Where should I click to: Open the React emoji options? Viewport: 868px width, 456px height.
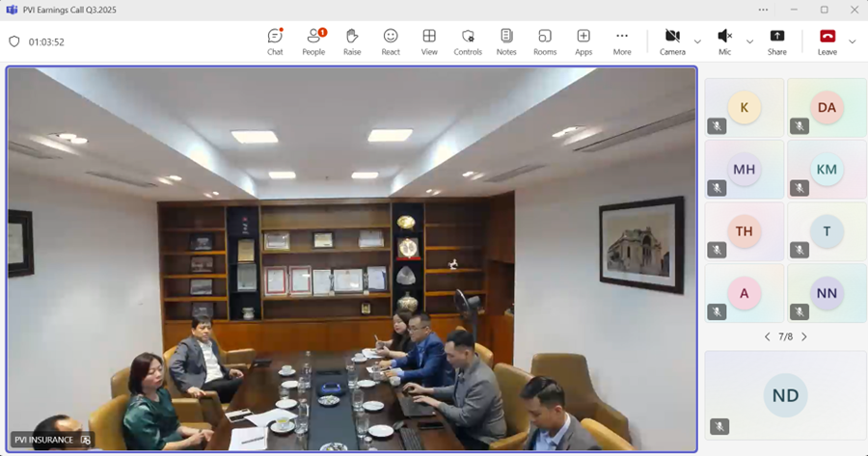391,40
